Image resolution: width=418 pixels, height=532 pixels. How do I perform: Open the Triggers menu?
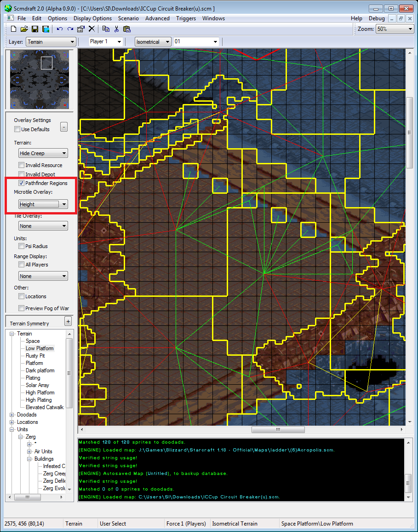click(186, 18)
